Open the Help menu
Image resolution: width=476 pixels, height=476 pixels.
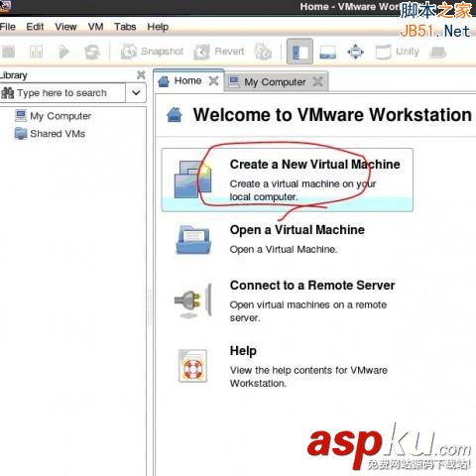tap(158, 27)
